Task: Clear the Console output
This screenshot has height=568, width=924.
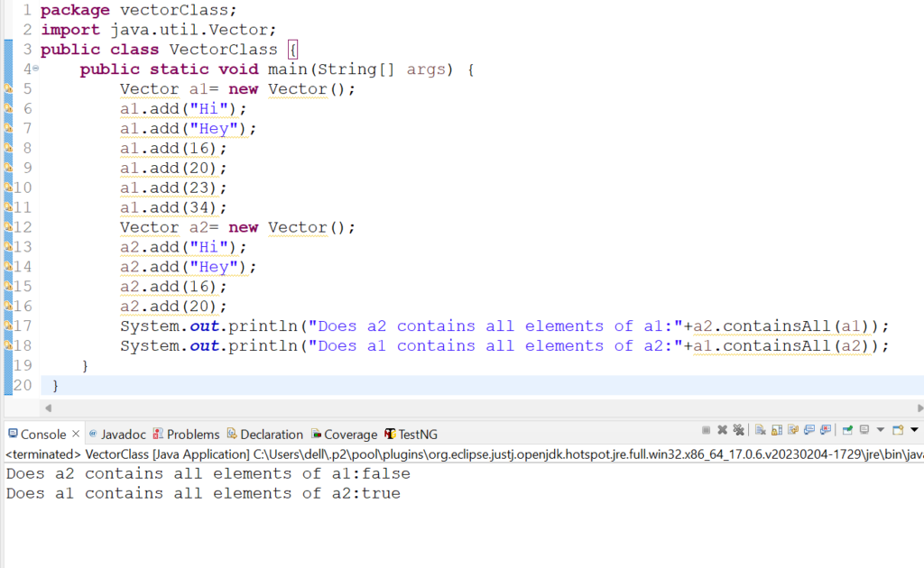Action: point(760,430)
